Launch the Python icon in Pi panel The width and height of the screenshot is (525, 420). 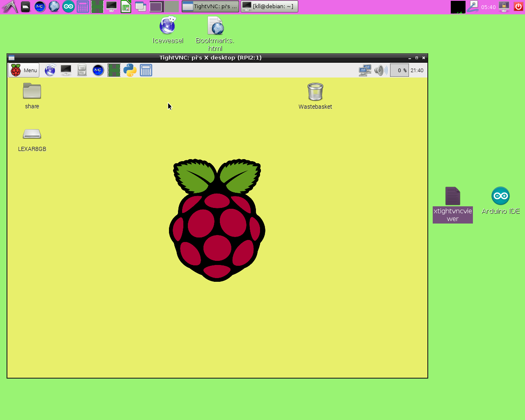tap(130, 70)
